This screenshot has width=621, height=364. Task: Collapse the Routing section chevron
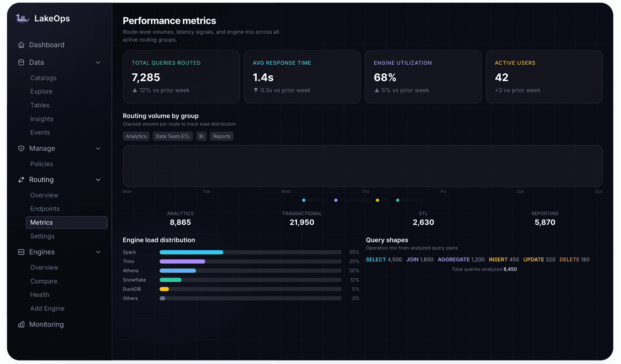pos(98,180)
